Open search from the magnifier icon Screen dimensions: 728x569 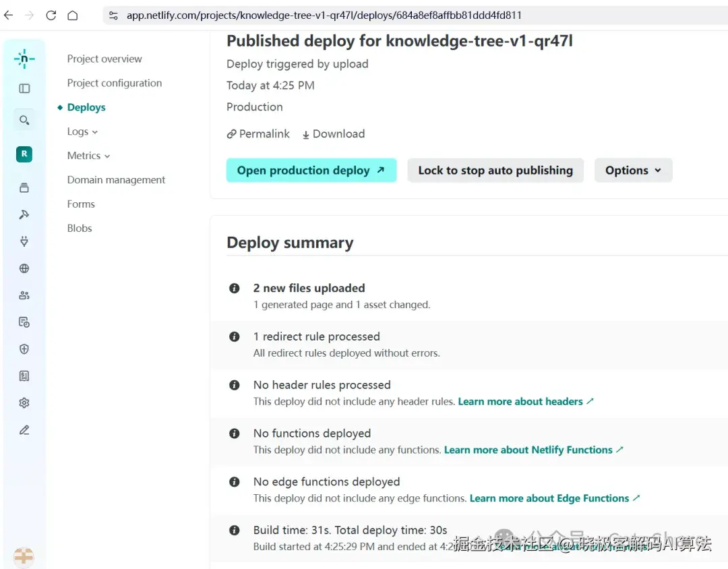(24, 121)
